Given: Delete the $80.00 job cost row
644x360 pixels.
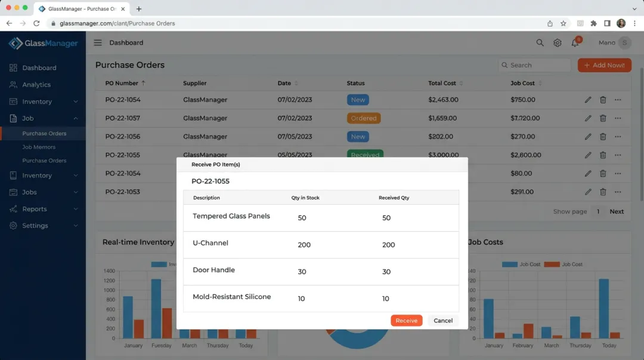Looking at the screenshot, I should [x=603, y=174].
